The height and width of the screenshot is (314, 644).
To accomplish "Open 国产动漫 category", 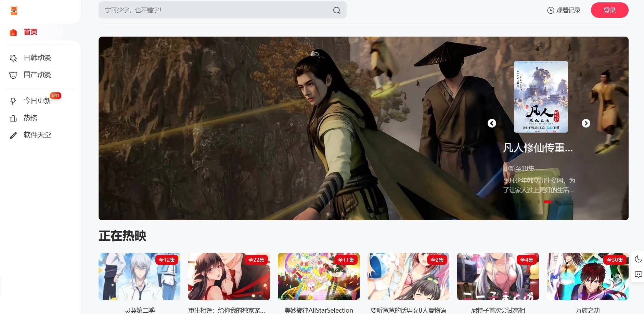I will tap(37, 75).
